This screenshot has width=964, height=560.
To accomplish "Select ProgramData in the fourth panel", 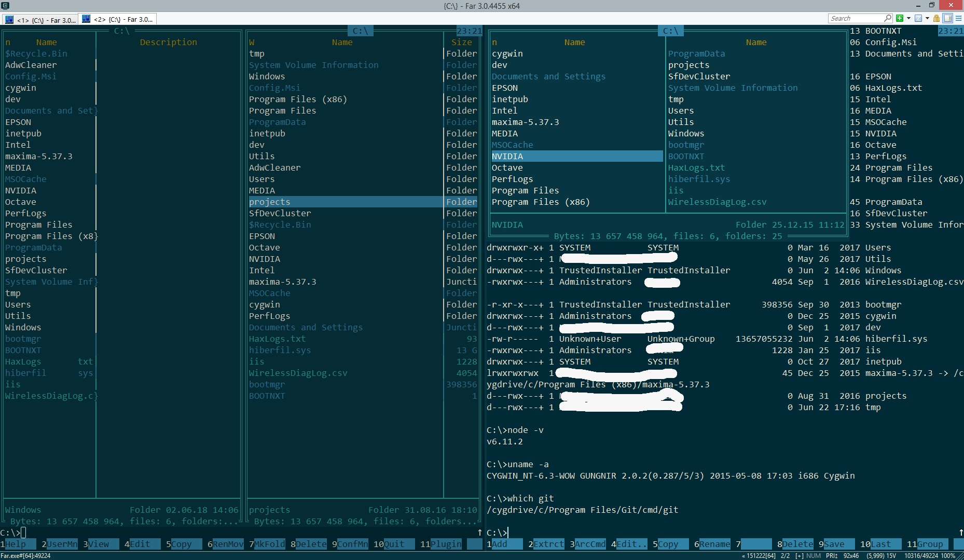I will click(697, 53).
